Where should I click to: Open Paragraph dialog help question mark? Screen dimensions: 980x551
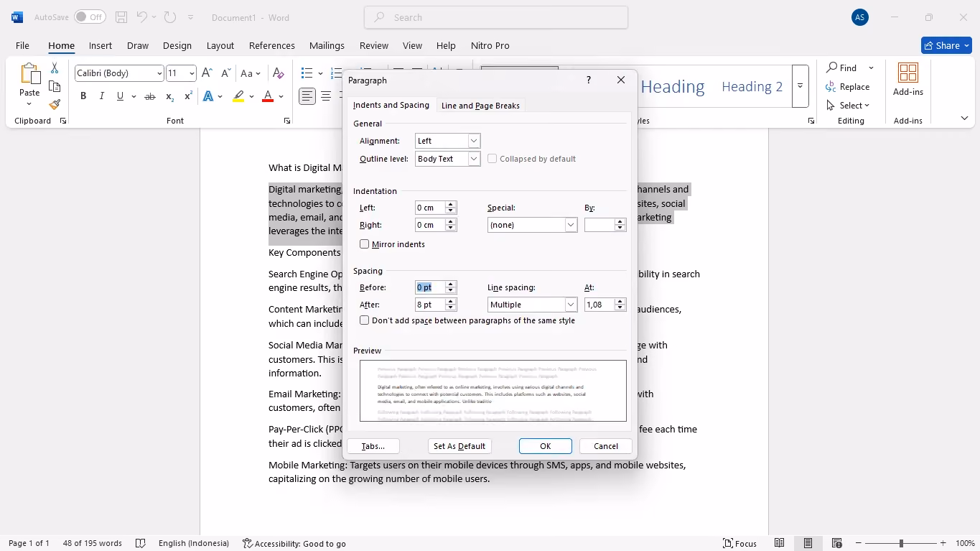pyautogui.click(x=589, y=80)
